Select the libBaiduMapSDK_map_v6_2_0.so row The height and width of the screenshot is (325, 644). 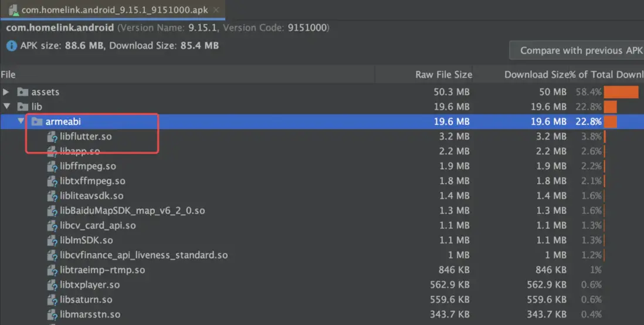tap(132, 211)
